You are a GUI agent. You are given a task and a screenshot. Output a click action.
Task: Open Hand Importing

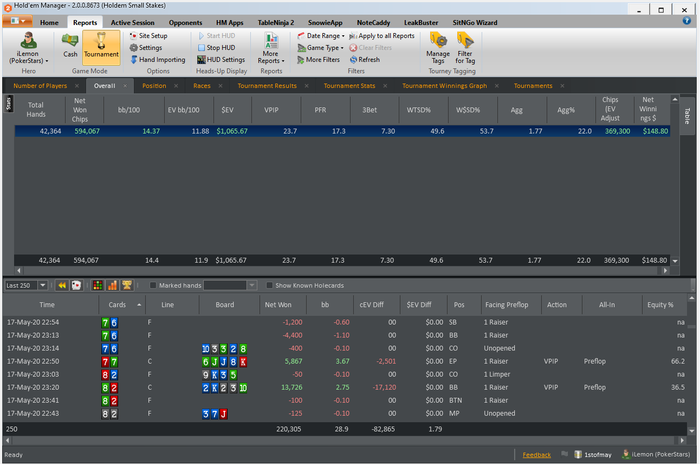click(x=158, y=59)
